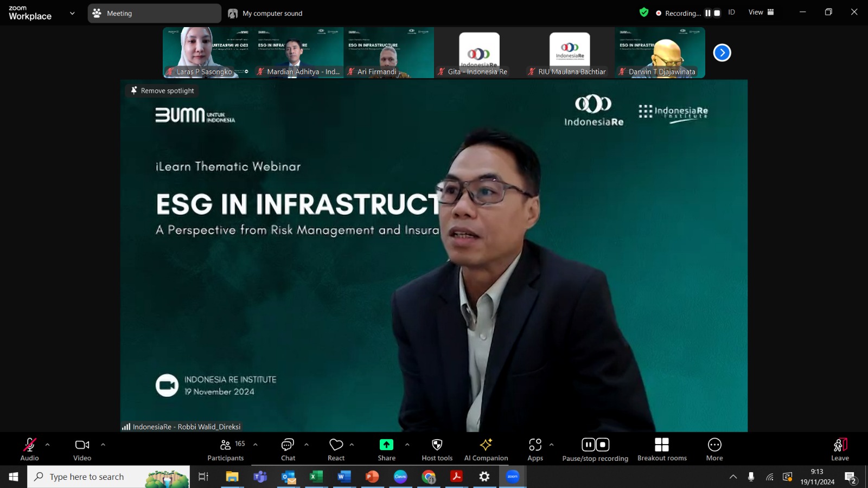Viewport: 868px width, 488px height.
Task: Open Zoom Workplace dropdown chevron
Action: point(72,13)
